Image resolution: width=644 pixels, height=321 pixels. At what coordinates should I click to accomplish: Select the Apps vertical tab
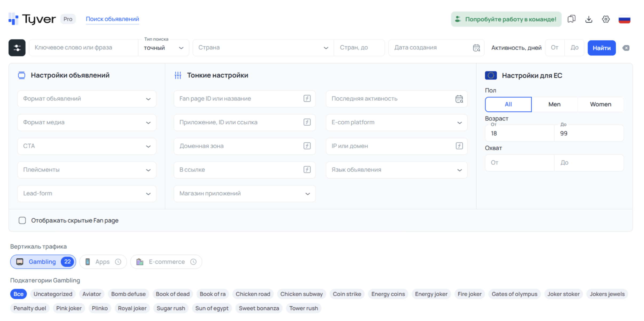tap(103, 262)
